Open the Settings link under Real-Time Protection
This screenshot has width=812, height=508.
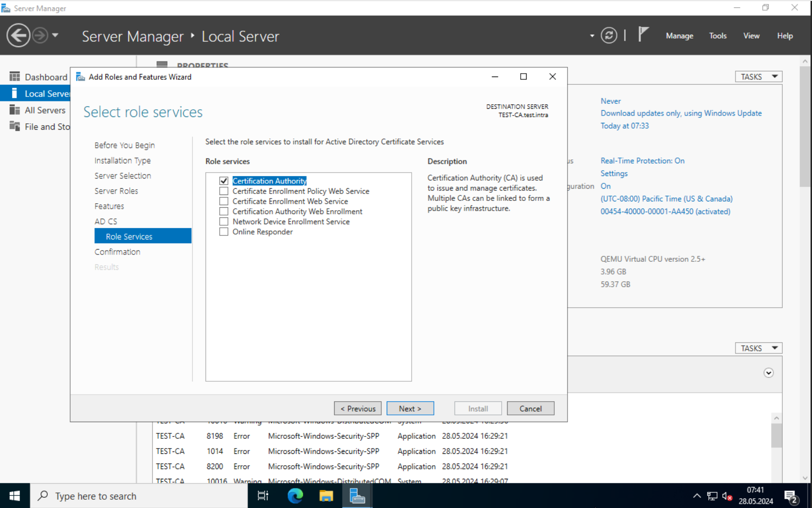(614, 174)
